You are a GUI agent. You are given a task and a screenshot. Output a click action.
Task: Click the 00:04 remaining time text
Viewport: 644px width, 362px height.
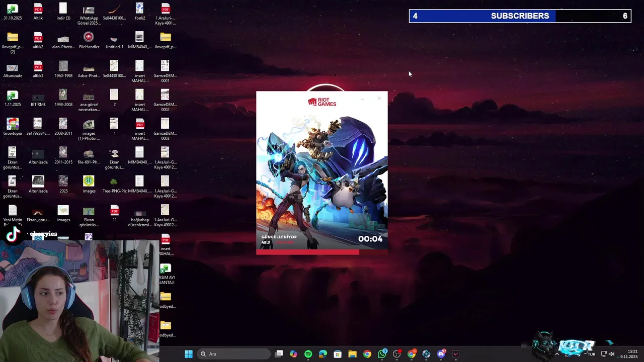[x=370, y=239]
